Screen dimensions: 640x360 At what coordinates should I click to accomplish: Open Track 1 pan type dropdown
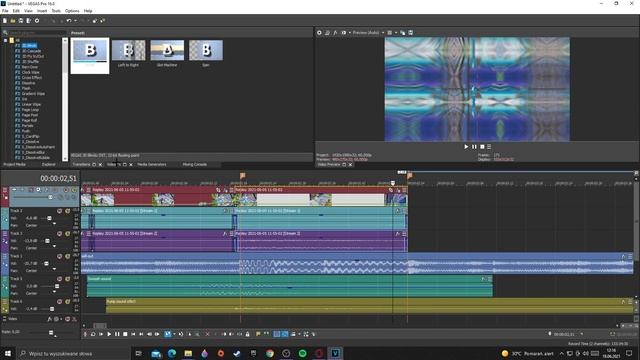(x=54, y=269)
